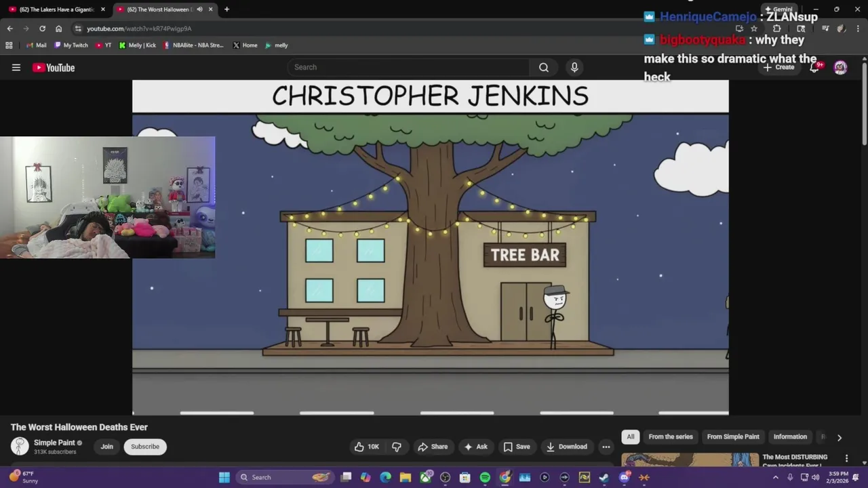The image size is (868, 488).
Task: Ask about this video
Action: 475,447
